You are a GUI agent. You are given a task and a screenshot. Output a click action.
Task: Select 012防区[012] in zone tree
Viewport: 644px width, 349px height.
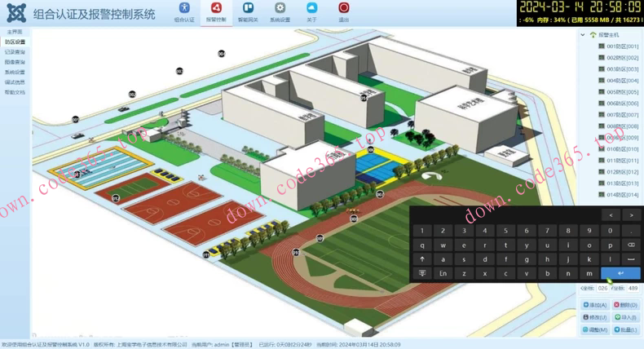pos(622,172)
